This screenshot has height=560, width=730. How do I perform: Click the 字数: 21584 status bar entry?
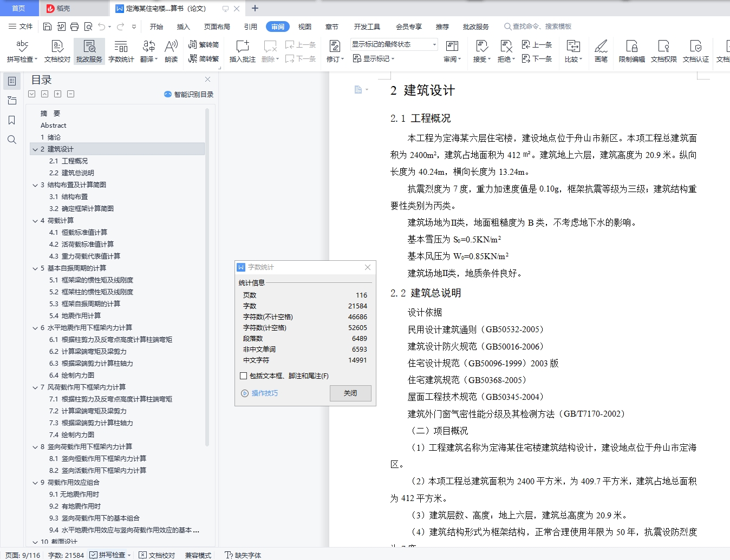click(66, 555)
